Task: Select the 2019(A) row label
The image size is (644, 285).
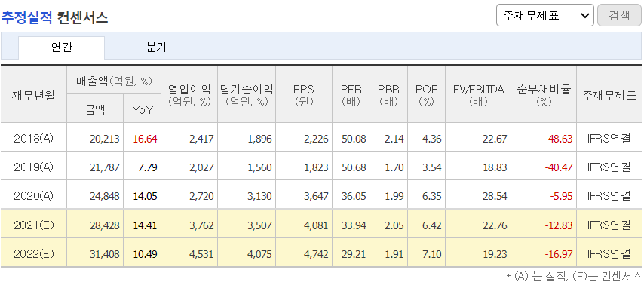Action: 34,167
